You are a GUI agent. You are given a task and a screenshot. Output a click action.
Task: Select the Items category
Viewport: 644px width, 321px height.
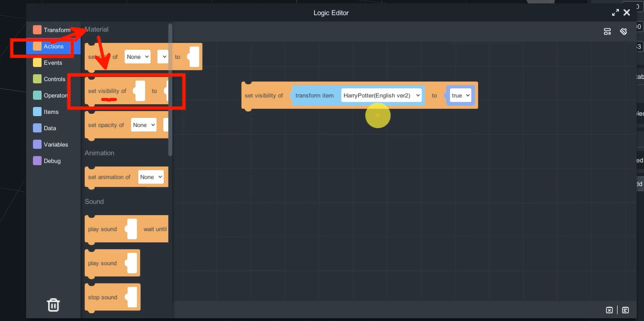pyautogui.click(x=51, y=112)
